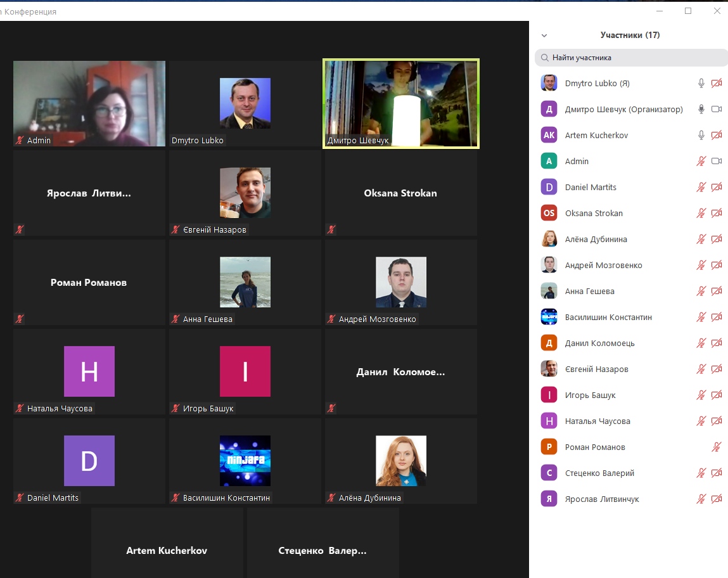Click the microphone icon next to Dmytro Lubko

coord(701,83)
